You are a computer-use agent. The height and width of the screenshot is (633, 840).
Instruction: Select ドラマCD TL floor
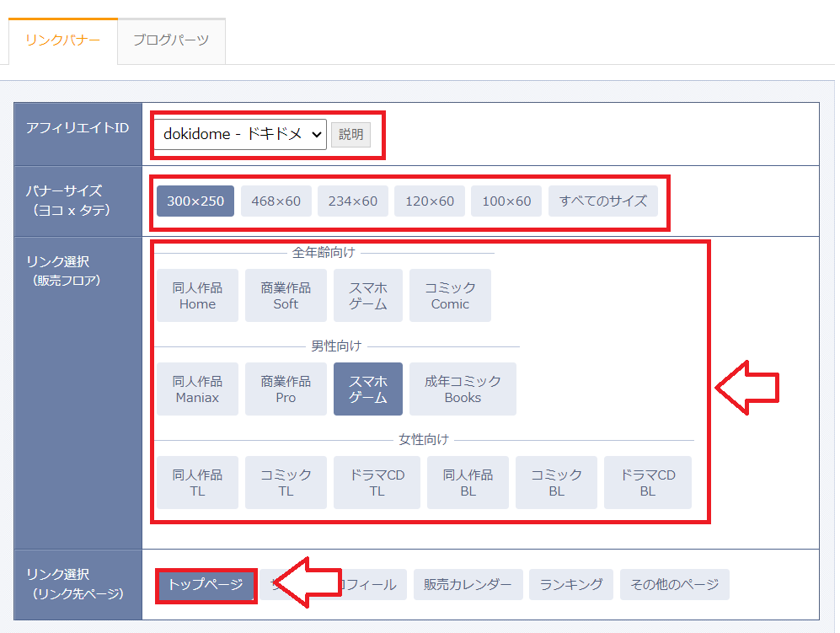(x=377, y=482)
